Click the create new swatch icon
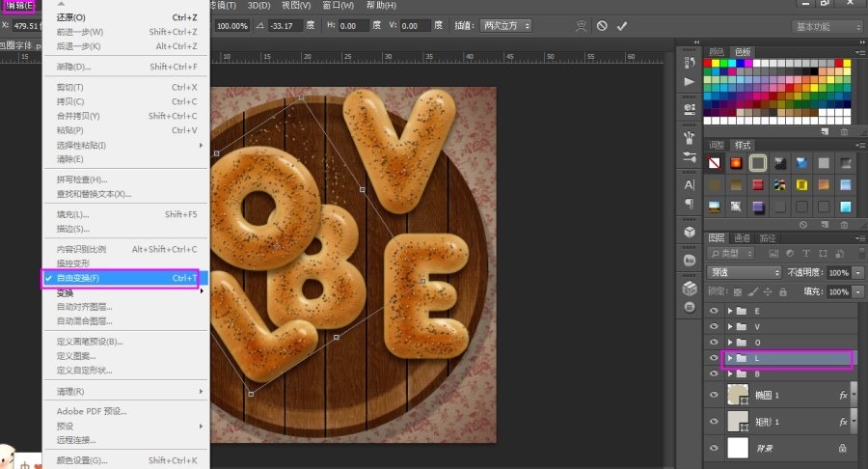The image size is (868, 469). tap(825, 132)
